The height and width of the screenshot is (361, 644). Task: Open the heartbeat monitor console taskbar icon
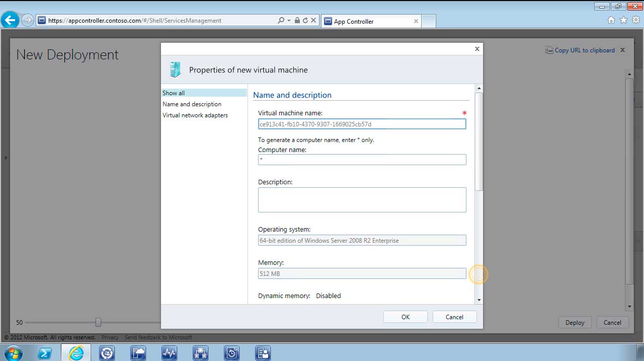170,353
